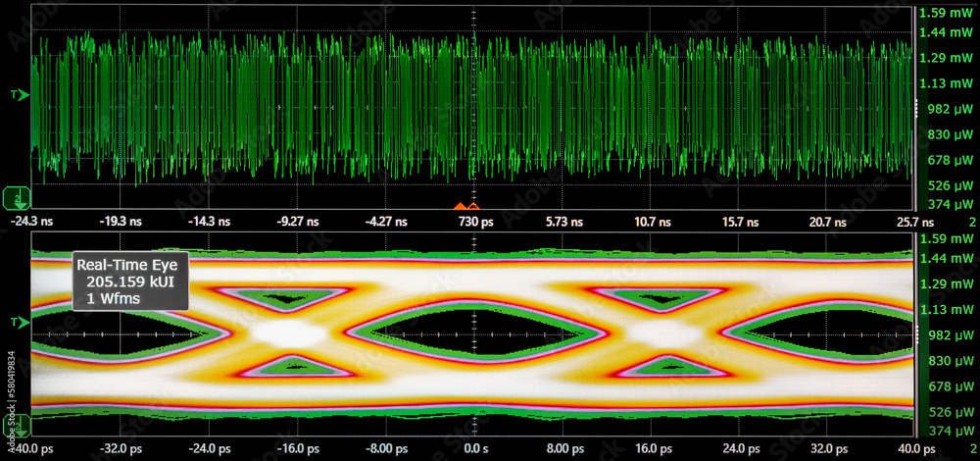Click the '-16.0 ps' eye axis label
Viewport: 980px width, 461px height.
click(298, 449)
